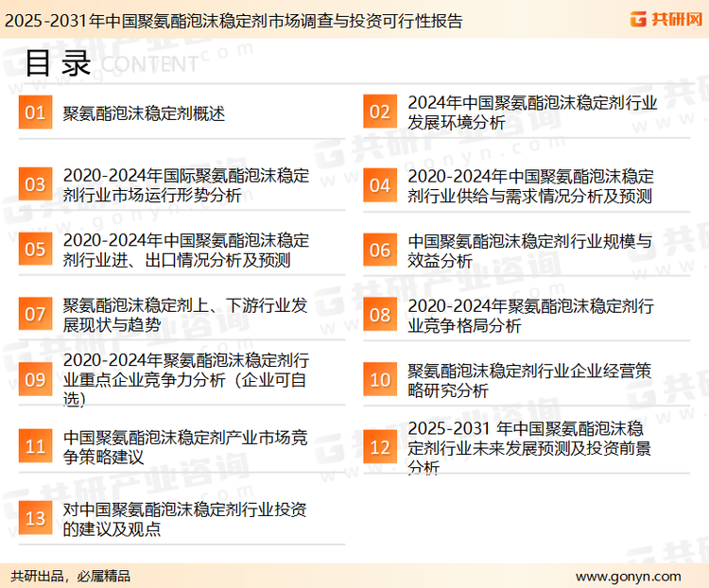Viewport: 709px width, 588px height.
Task: Click the orange 13 number box
Action: 35,518
